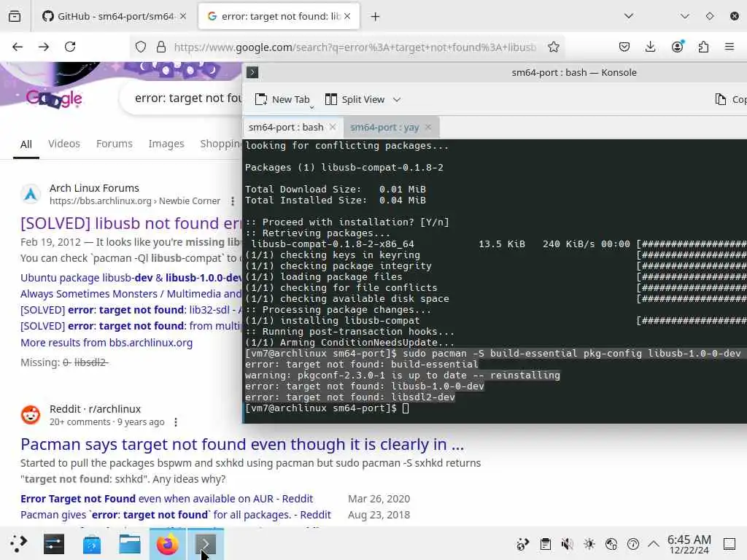Close the Google error search tab
Screen dimensions: 747x560
[x=347, y=16]
